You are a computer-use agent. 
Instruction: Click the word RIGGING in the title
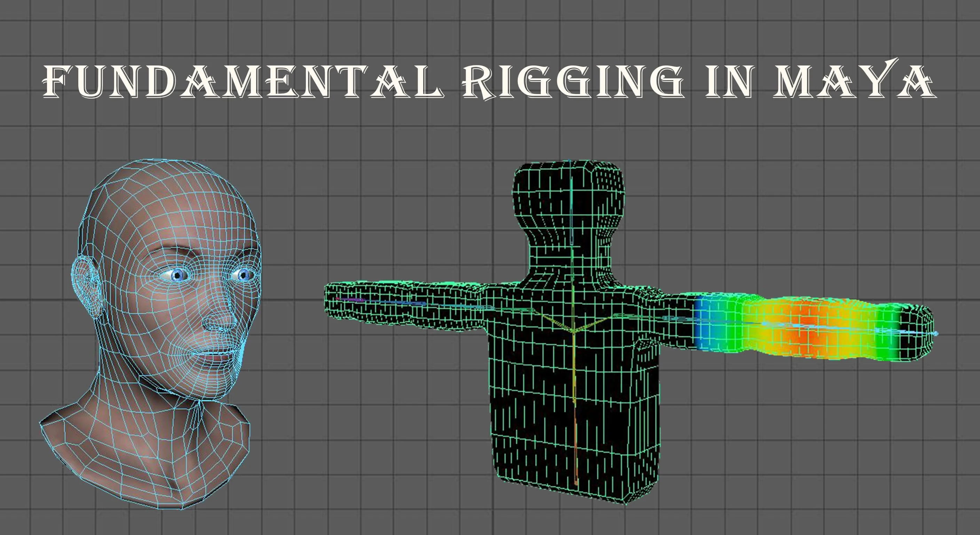tap(572, 81)
